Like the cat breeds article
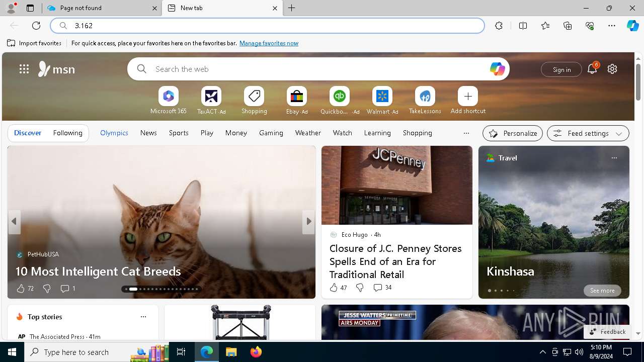644x362 pixels. [x=25, y=289]
